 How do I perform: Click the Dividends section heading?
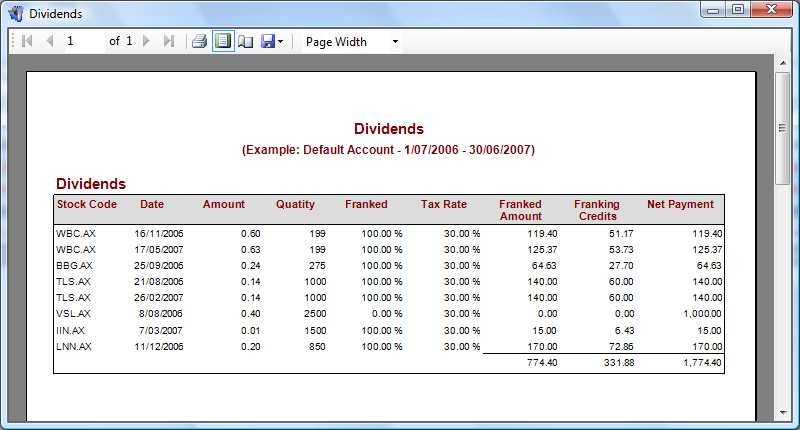pyautogui.click(x=91, y=184)
